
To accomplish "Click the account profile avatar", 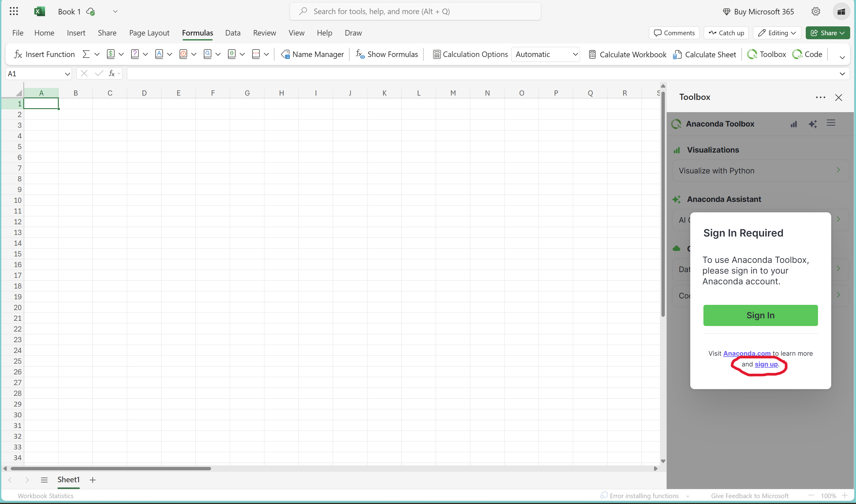I will point(841,12).
